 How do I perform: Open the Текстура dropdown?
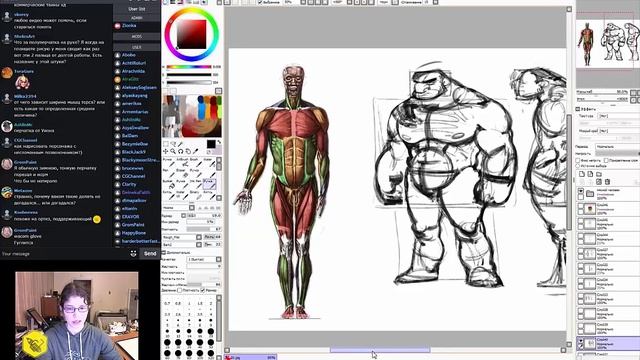point(618,116)
